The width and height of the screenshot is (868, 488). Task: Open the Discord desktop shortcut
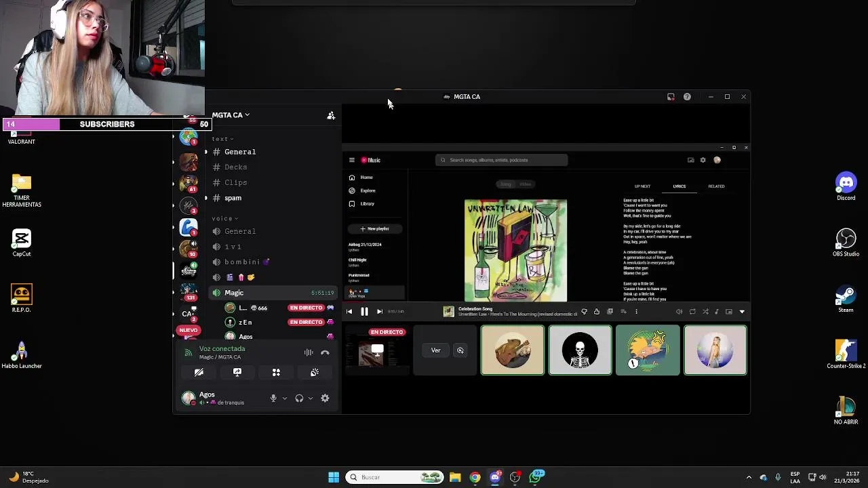pos(846,186)
